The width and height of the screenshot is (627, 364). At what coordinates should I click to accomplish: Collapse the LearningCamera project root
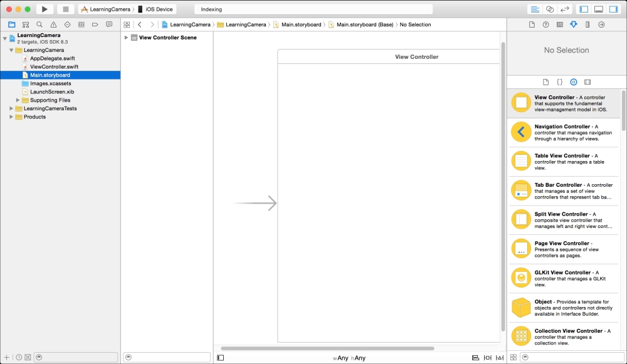click(5, 38)
